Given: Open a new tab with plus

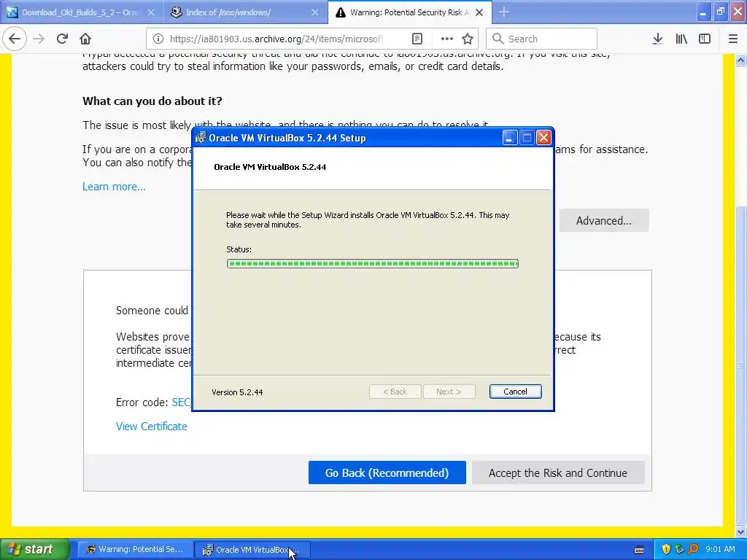Looking at the screenshot, I should click(504, 12).
